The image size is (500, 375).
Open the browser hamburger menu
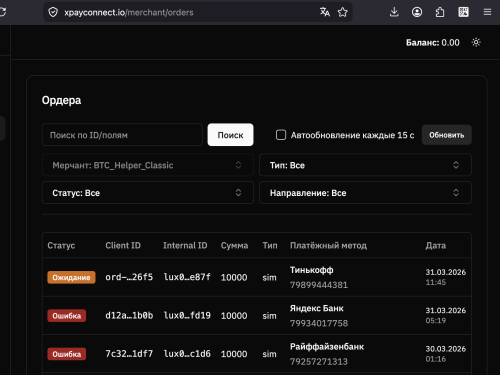(487, 12)
